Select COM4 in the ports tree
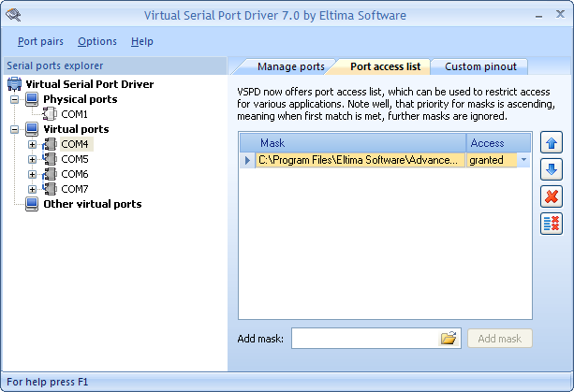 [75, 144]
